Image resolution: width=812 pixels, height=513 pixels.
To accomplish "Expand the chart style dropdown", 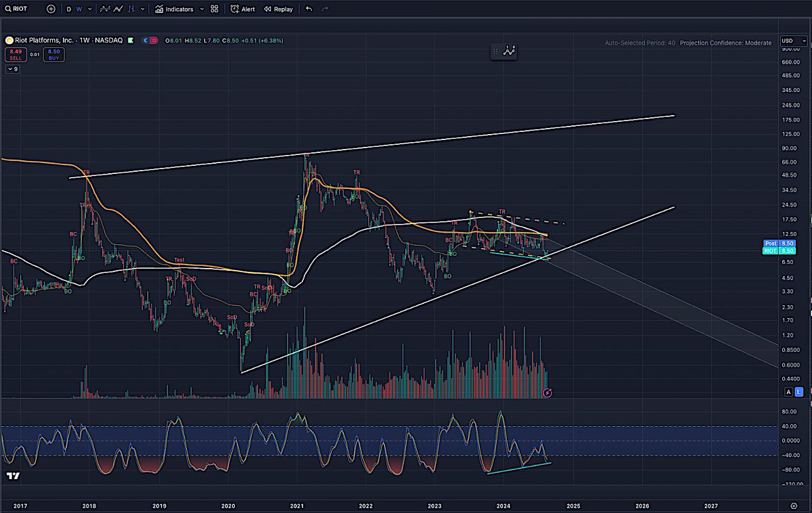I will pos(142,9).
